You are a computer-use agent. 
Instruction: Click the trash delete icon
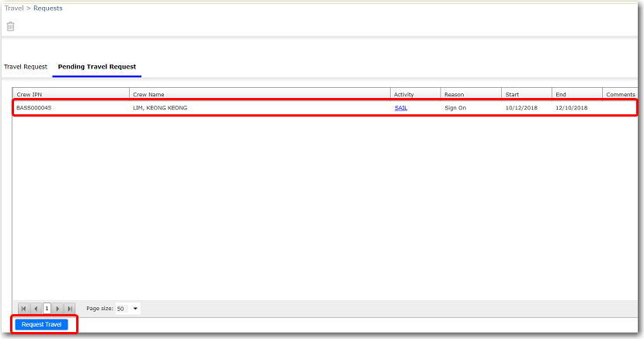[11, 26]
